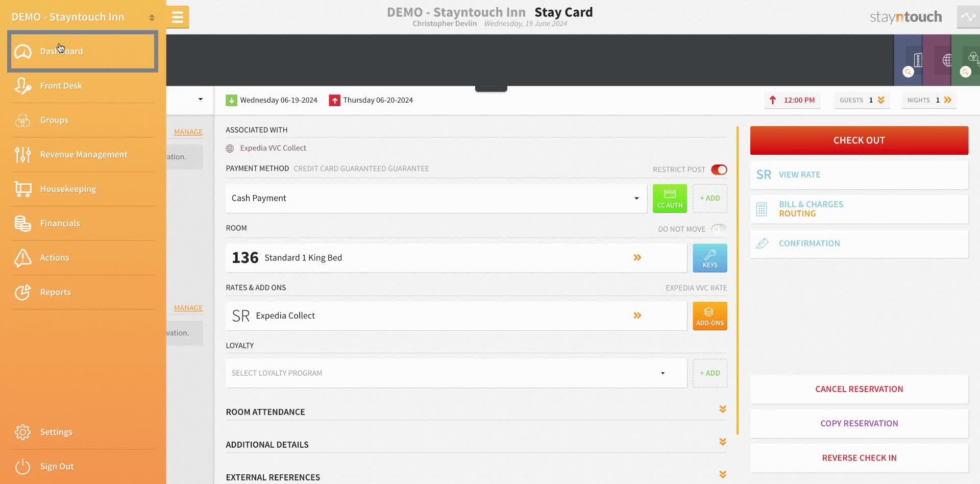This screenshot has width=980, height=484.
Task: Sign Out of Stayntouch
Action: pyautogui.click(x=83, y=466)
